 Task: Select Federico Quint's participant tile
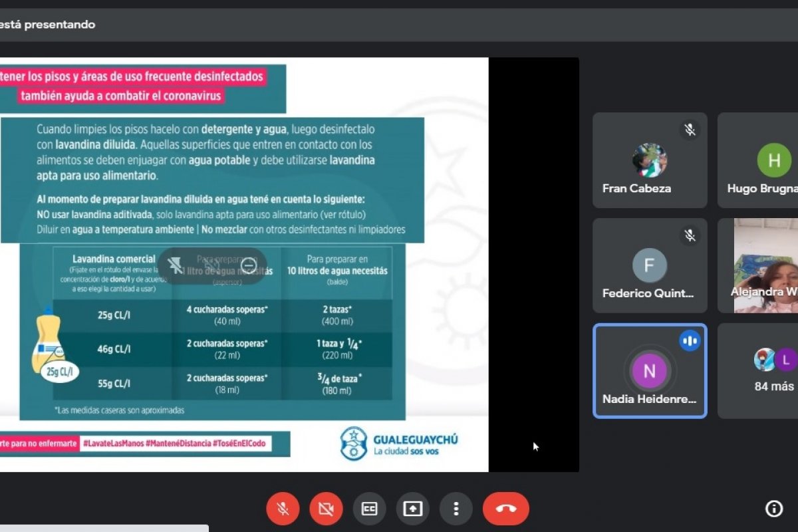pyautogui.click(x=649, y=266)
